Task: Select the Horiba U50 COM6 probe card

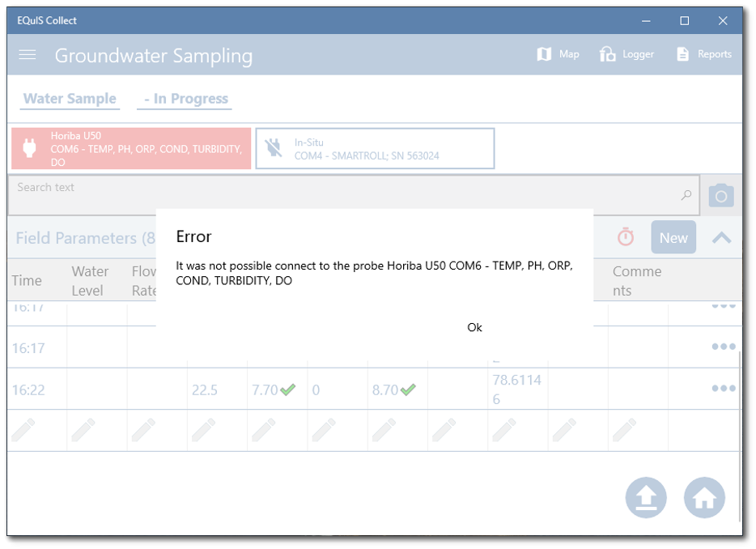Action: tap(131, 149)
